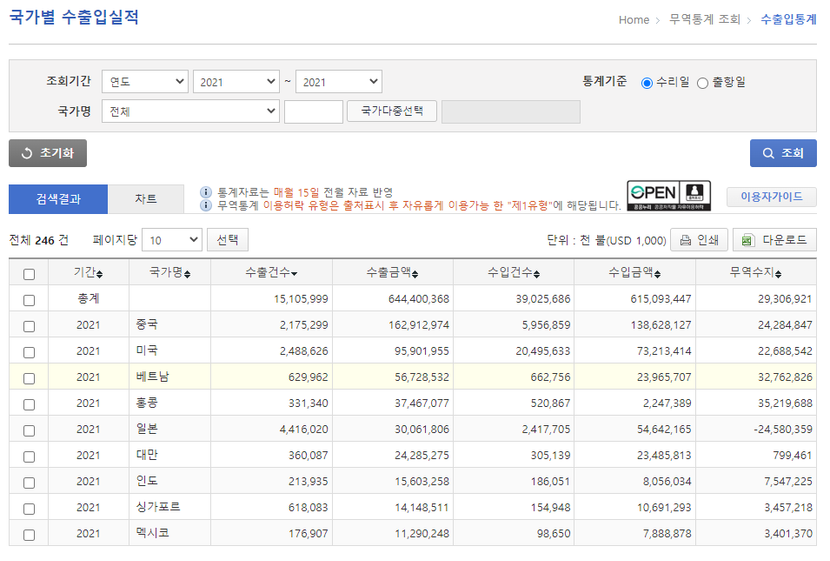The height and width of the screenshot is (561, 830).
Task: Check the 대만 row checkbox
Action: point(29,456)
